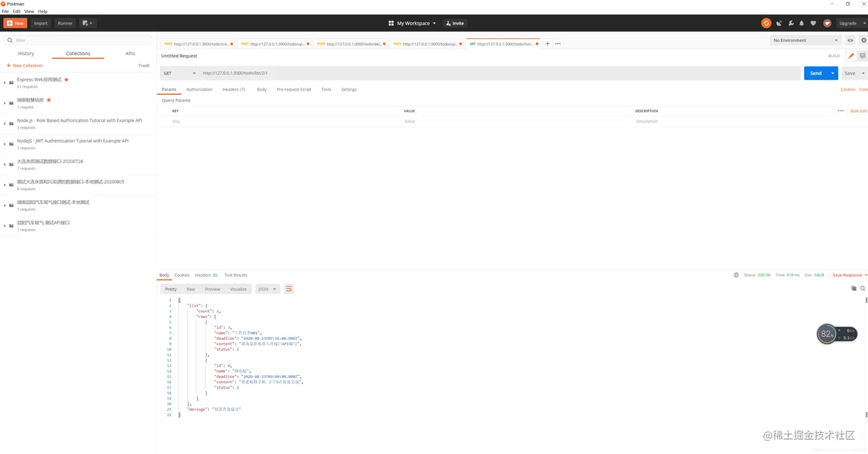
Task: Open the Runner button
Action: 65,23
